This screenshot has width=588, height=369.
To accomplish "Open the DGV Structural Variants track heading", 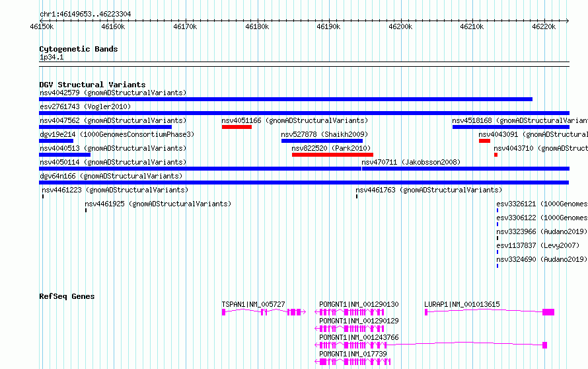I will [92, 85].
